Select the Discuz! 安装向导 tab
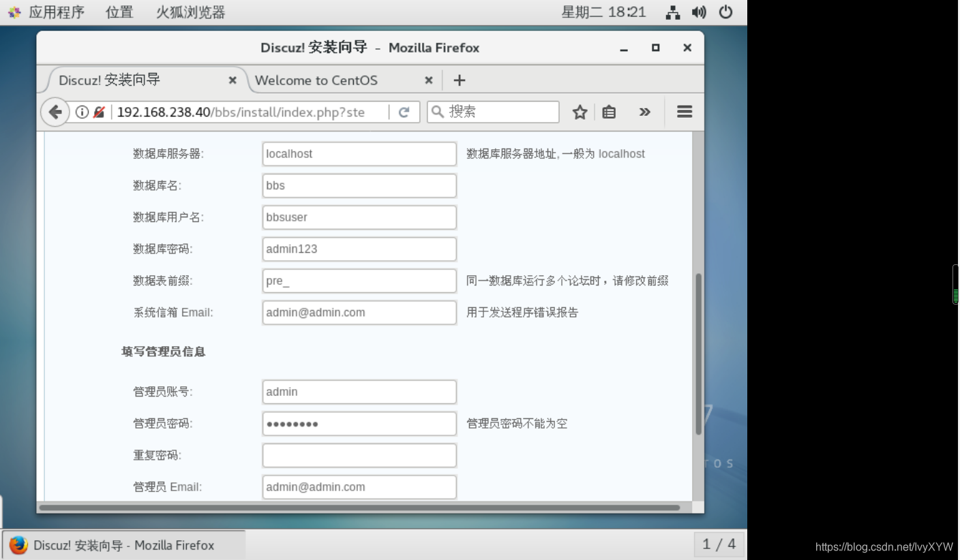The image size is (960, 560). pyautogui.click(x=145, y=80)
